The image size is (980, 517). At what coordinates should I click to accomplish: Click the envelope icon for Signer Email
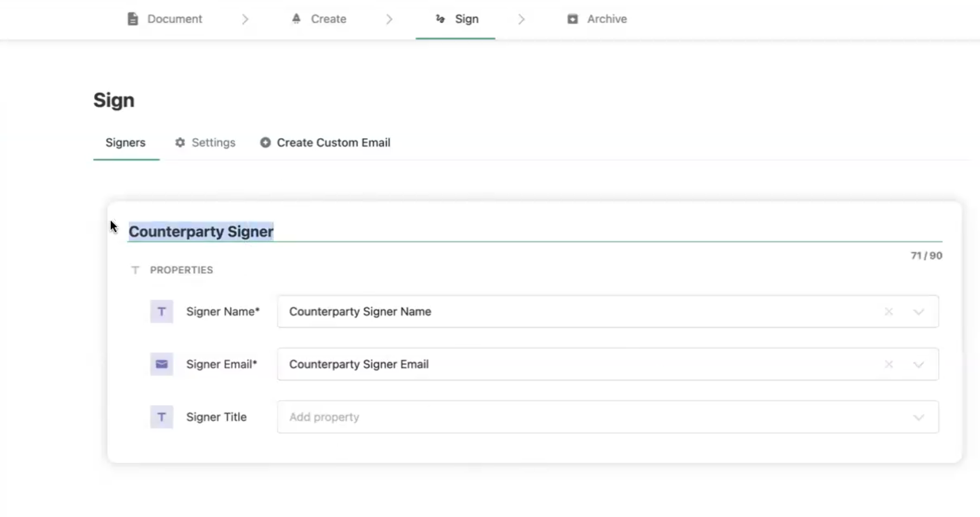click(x=162, y=364)
